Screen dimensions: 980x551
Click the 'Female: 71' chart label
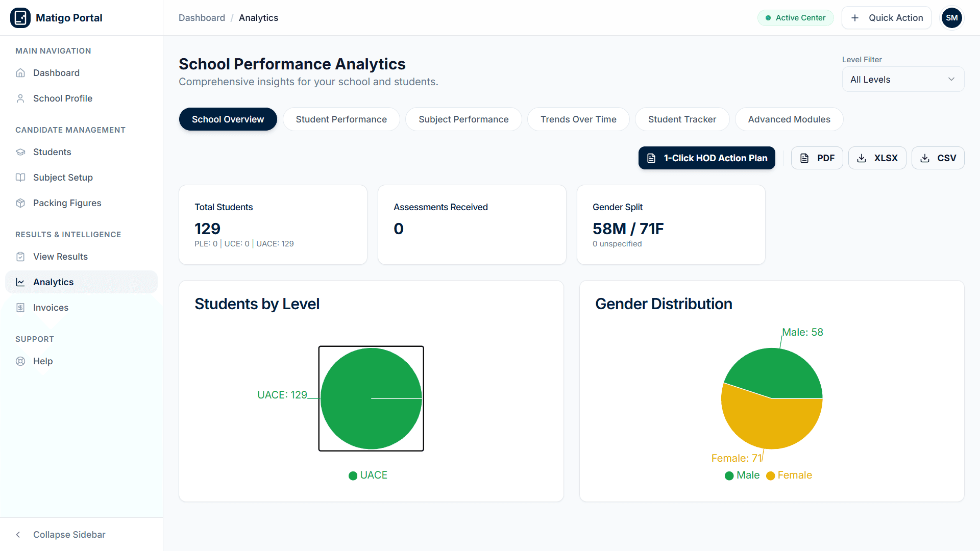point(737,458)
